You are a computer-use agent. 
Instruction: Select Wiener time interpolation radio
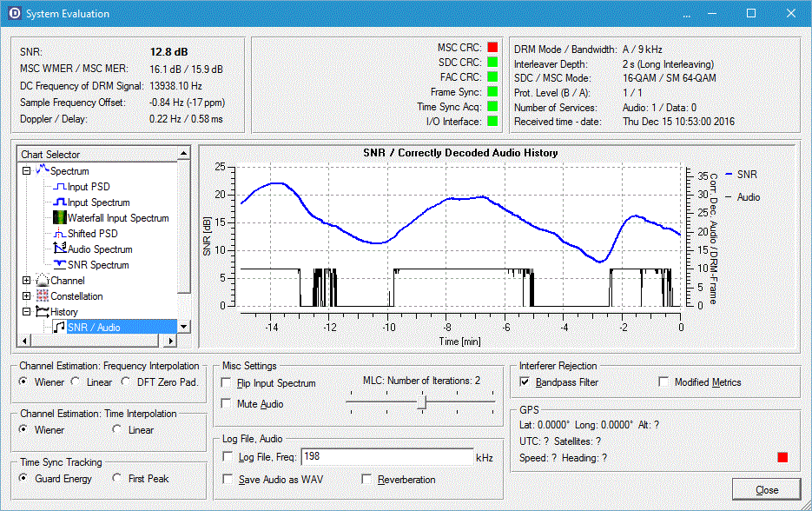coord(23,429)
